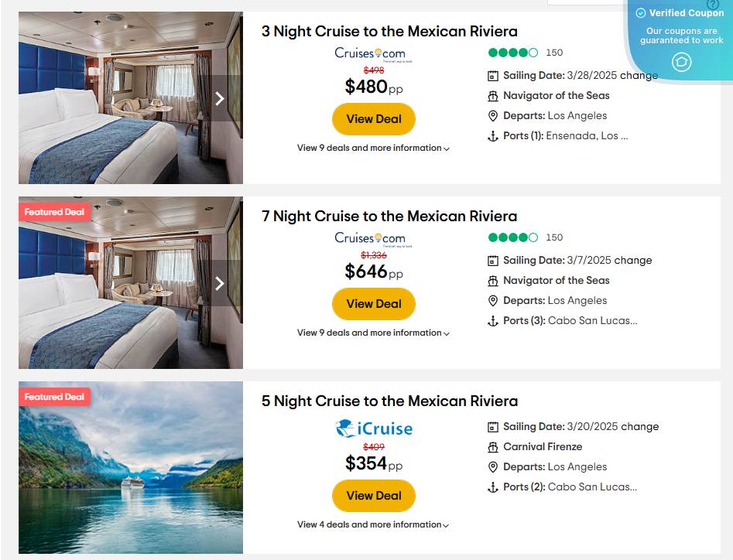Click View Deal for the 5 Night Cruise
Viewport: 733px width, 560px height.
[x=374, y=496]
